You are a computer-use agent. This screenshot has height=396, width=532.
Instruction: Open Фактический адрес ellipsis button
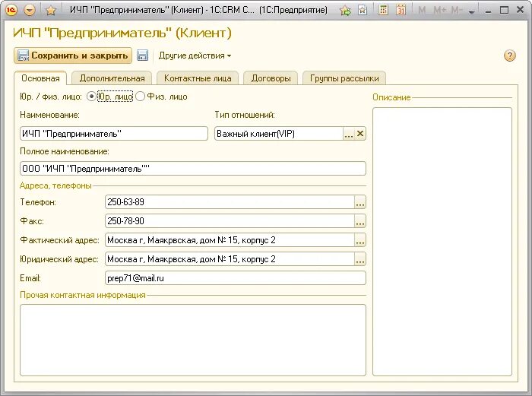[360, 240]
